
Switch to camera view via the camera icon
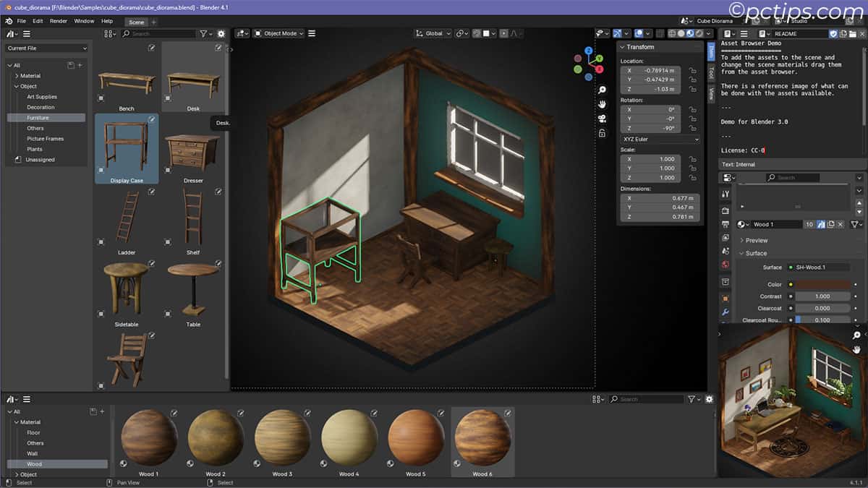pyautogui.click(x=601, y=118)
